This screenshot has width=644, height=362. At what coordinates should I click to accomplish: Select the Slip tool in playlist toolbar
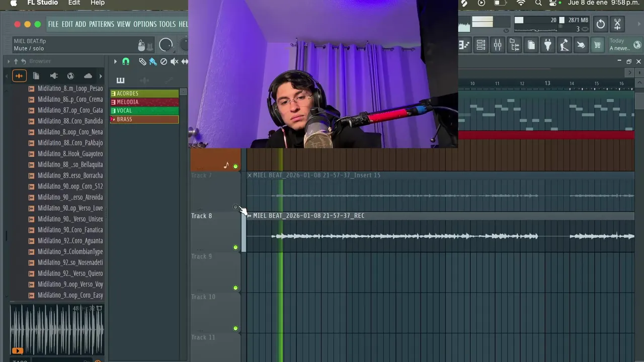point(185,61)
